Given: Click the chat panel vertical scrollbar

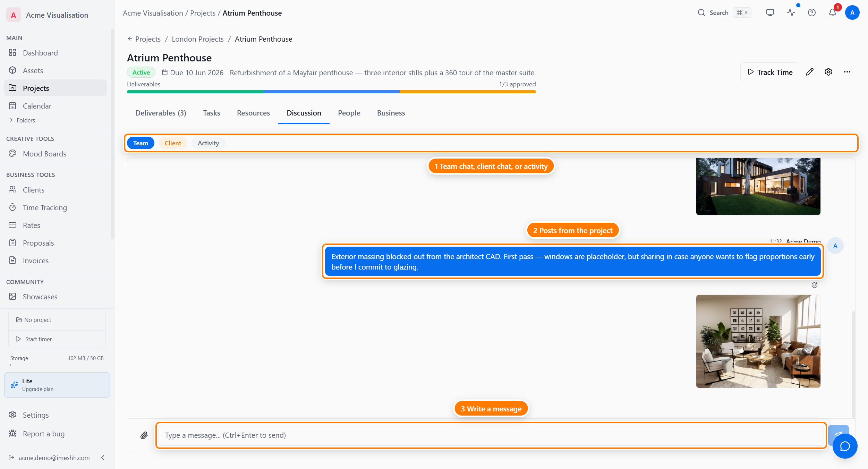Looking at the screenshot, I should (x=853, y=364).
